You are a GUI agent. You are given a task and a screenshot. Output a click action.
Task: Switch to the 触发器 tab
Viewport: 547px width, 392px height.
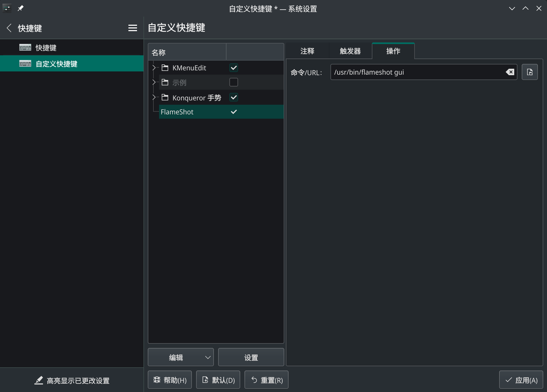click(350, 51)
